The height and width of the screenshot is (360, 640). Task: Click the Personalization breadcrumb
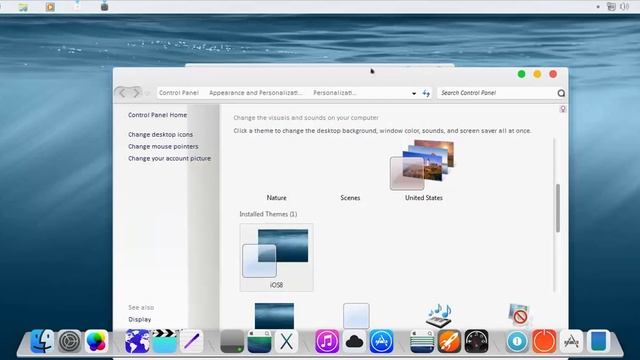pos(335,93)
